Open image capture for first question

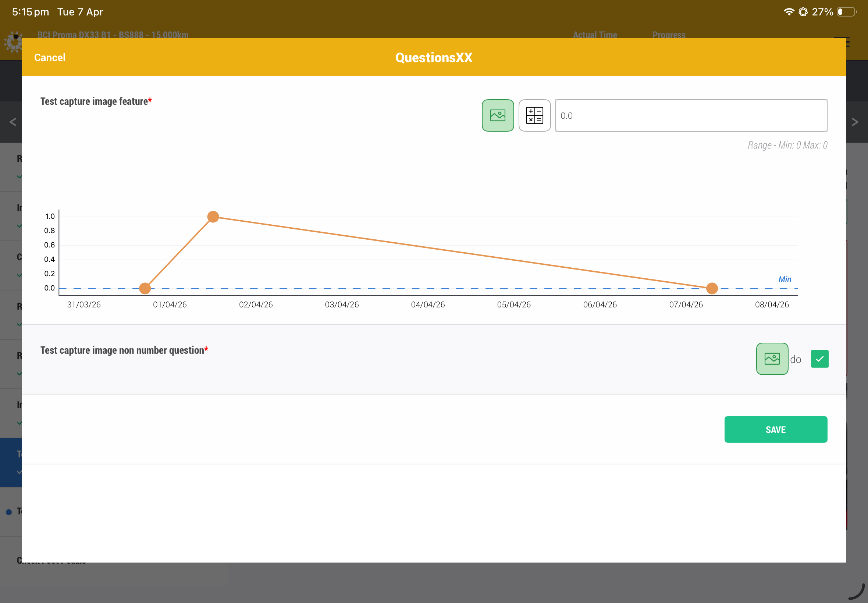click(498, 115)
